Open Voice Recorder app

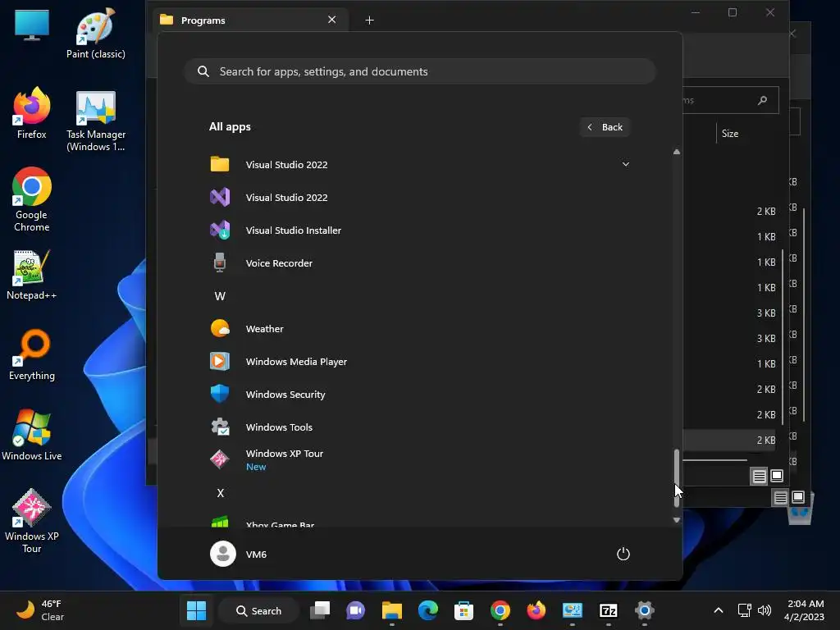(x=420, y=263)
